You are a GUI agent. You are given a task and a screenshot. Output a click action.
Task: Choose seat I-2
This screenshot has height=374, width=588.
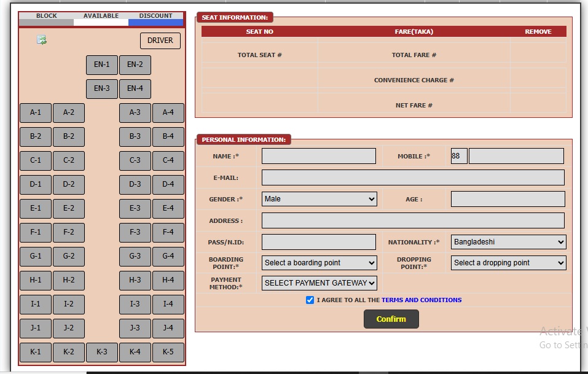coord(69,305)
